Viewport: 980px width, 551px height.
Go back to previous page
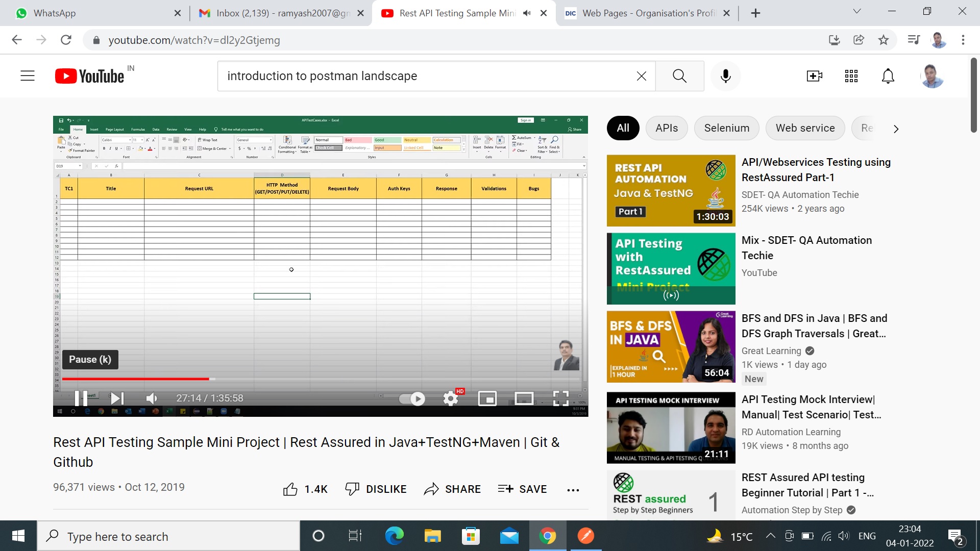tap(17, 40)
